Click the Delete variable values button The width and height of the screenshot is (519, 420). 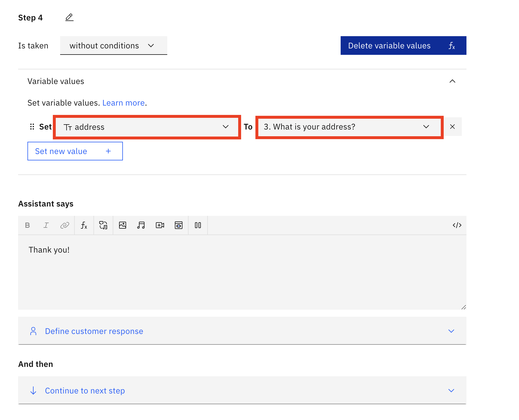click(403, 45)
